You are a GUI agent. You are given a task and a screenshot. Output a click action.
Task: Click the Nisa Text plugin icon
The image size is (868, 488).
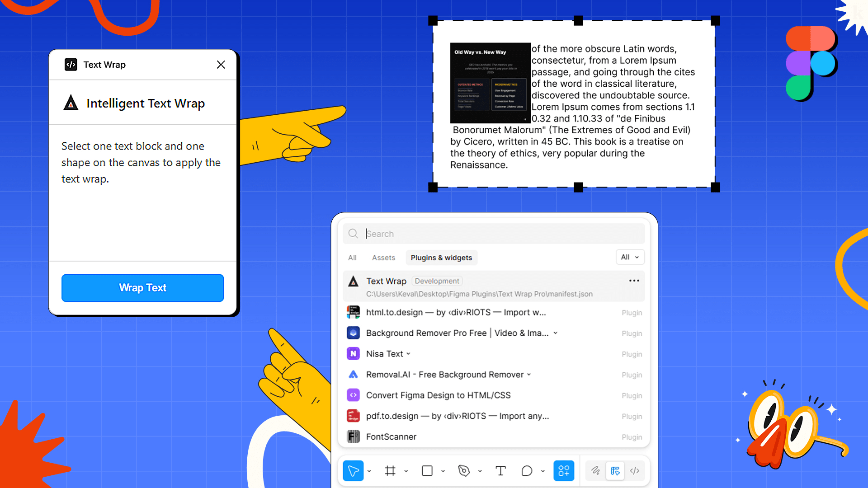[x=353, y=354]
